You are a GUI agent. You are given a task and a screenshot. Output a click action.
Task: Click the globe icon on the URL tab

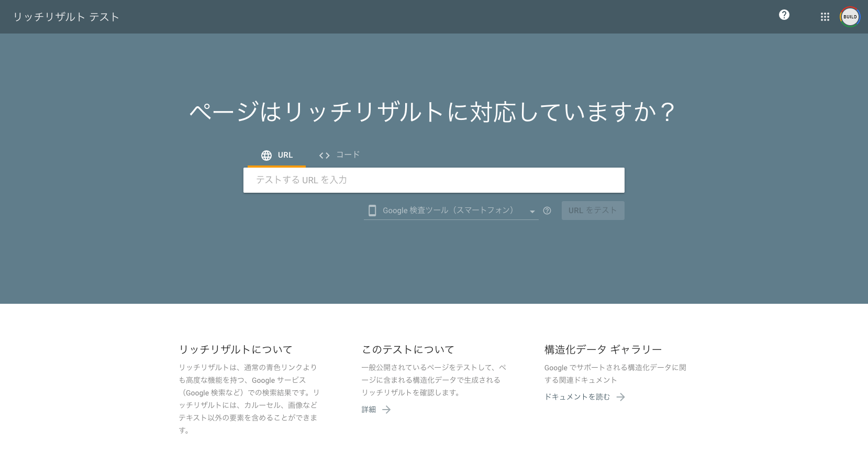pos(266,156)
